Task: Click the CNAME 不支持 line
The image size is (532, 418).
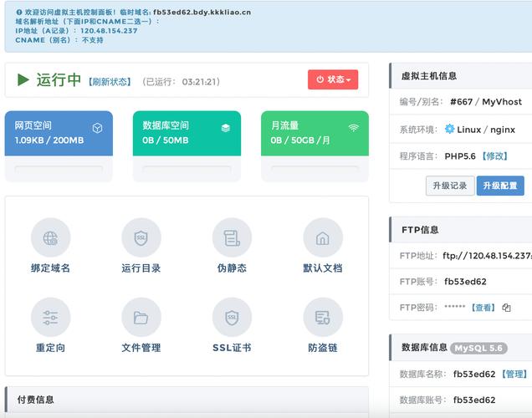Action: 59,40
